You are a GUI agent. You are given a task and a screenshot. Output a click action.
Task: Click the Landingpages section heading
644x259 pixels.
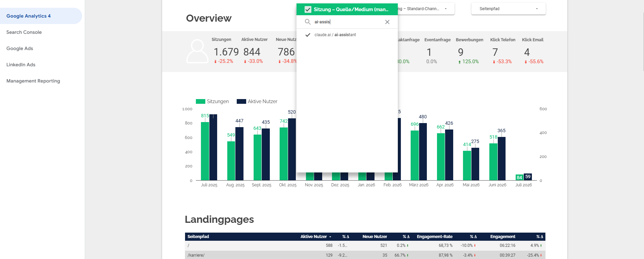(219, 219)
